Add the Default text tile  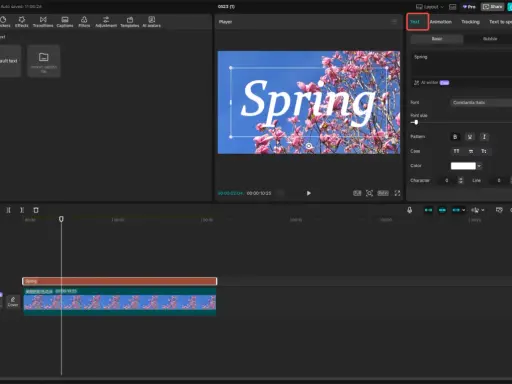10,61
